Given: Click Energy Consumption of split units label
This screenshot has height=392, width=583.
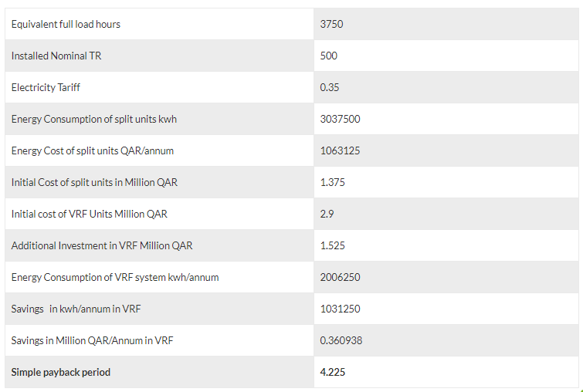Looking at the screenshot, I should (x=94, y=119).
